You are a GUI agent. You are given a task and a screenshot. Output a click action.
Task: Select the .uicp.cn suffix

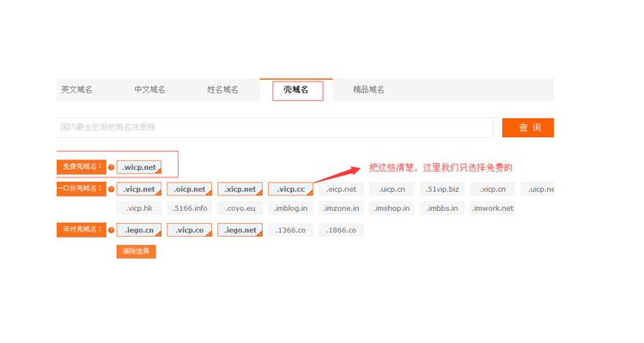[x=392, y=190]
